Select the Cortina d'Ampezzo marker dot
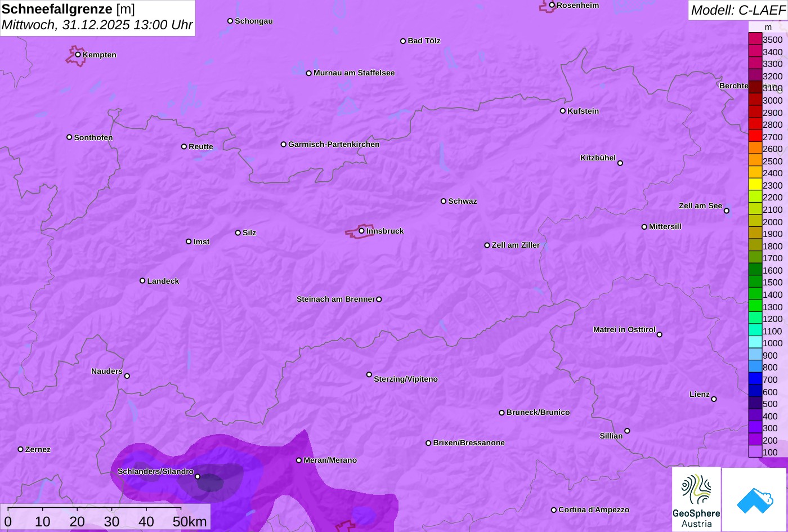 tap(553, 510)
